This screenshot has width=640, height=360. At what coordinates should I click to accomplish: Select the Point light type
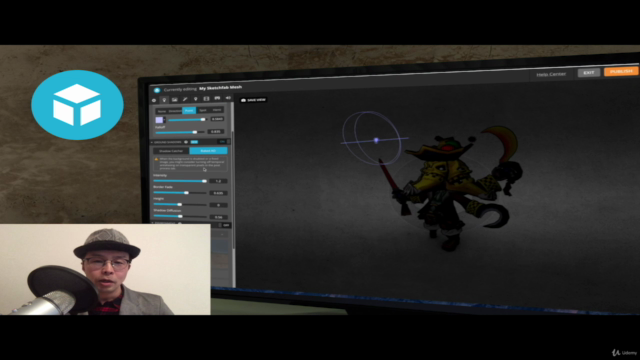click(189, 110)
